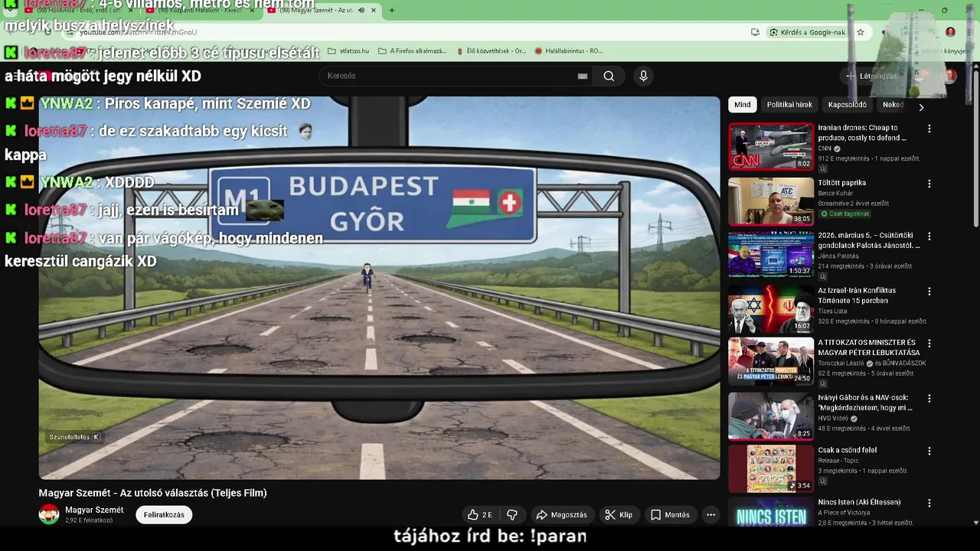Screen dimensions: 980x551
Task: Open the Csütörtöki gondolatok Palotás János video thumbnail
Action: click(771, 254)
